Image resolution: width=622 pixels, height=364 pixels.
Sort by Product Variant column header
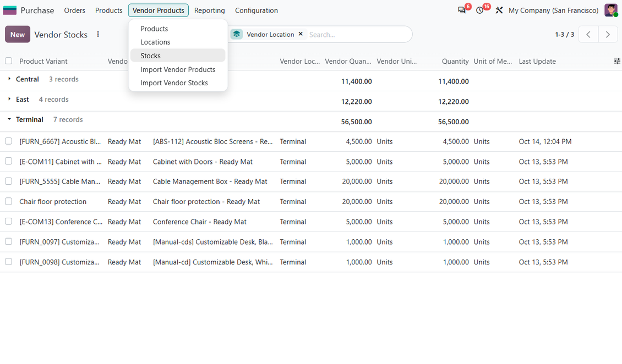(x=43, y=61)
